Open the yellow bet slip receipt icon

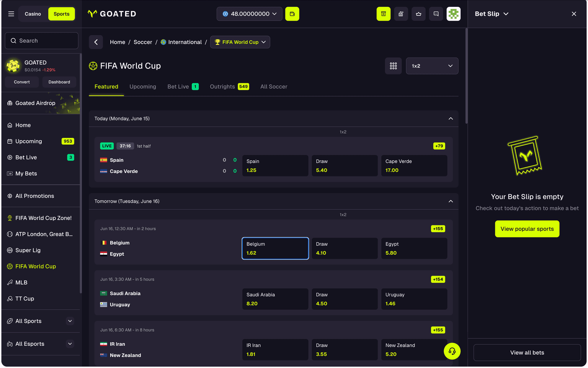384,14
